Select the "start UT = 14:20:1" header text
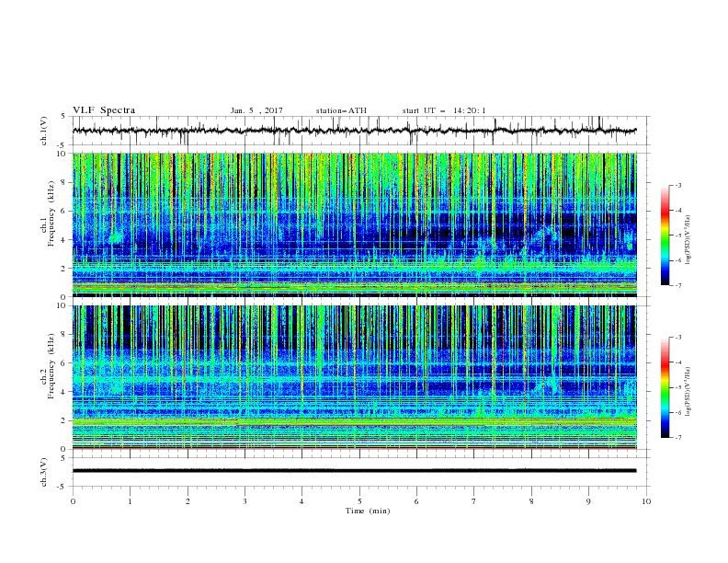Viewport: 728px width, 563px height. pos(444,110)
